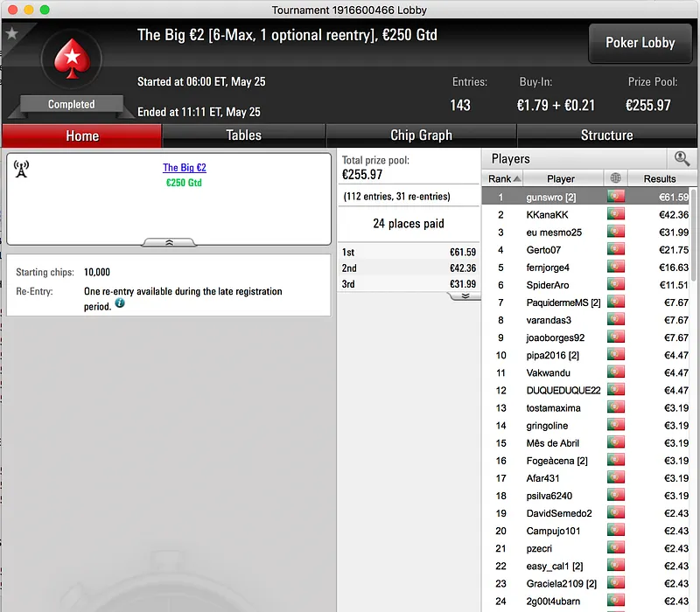Collapse the tournament banner panel
The height and width of the screenshot is (612, 700).
(169, 243)
